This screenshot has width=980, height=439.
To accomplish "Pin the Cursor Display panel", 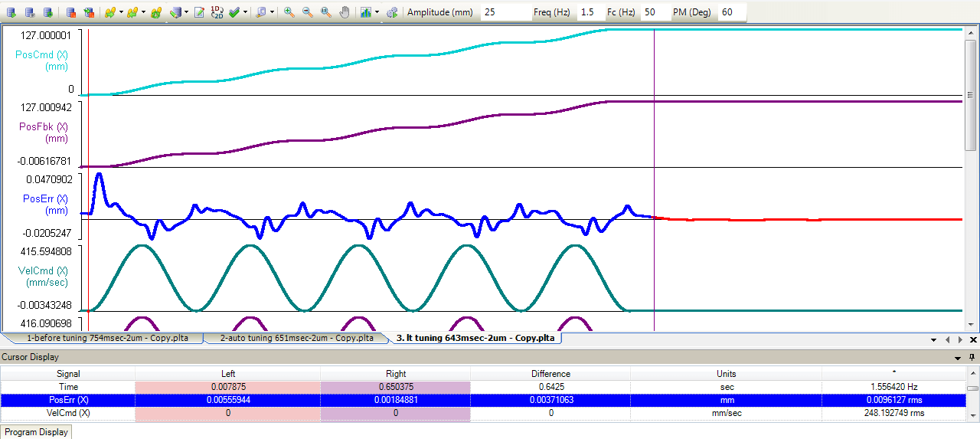I will [972, 357].
